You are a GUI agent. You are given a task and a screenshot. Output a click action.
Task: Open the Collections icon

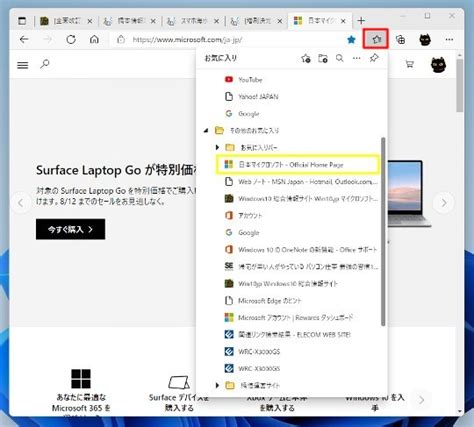click(x=400, y=40)
